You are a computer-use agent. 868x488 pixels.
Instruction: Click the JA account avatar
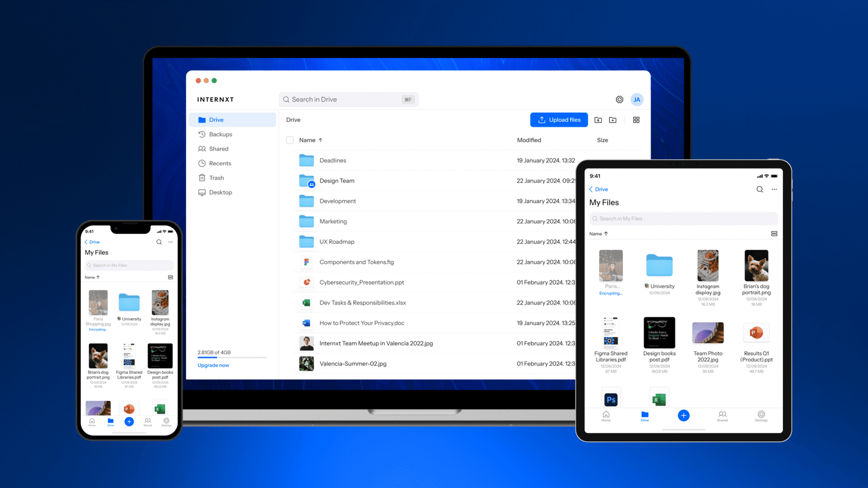(636, 99)
